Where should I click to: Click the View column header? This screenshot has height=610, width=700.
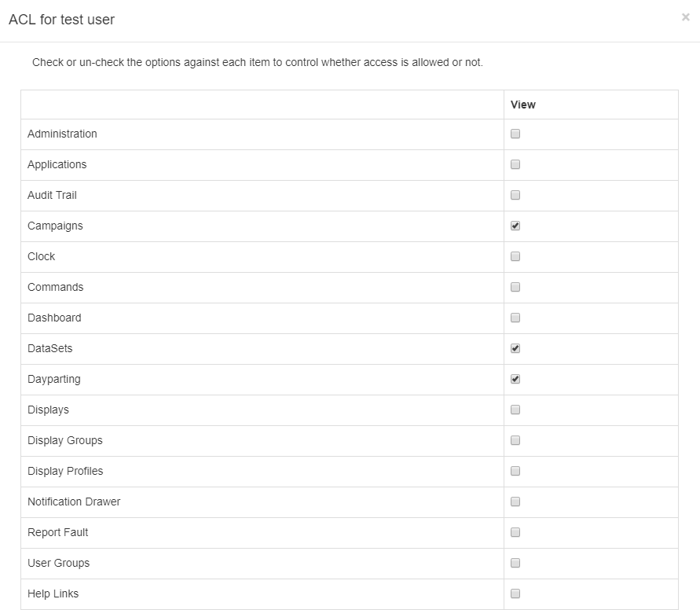click(x=522, y=104)
